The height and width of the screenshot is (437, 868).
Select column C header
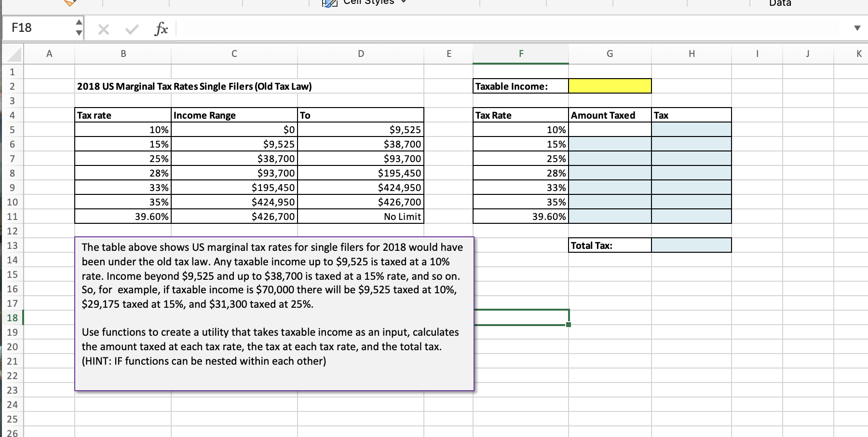point(234,54)
